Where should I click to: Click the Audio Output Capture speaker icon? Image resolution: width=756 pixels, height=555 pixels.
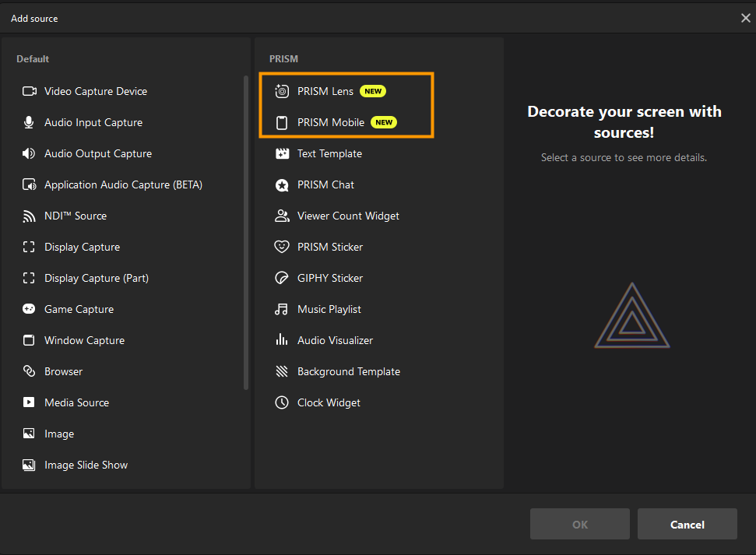click(x=29, y=153)
